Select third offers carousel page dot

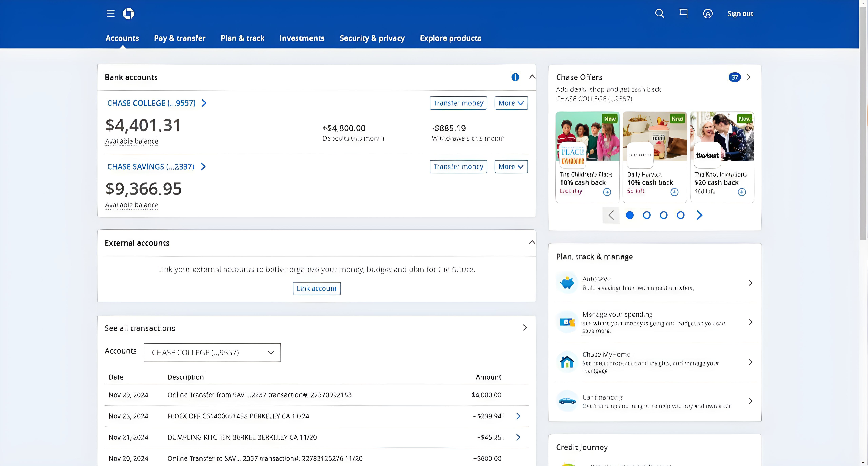tap(664, 215)
